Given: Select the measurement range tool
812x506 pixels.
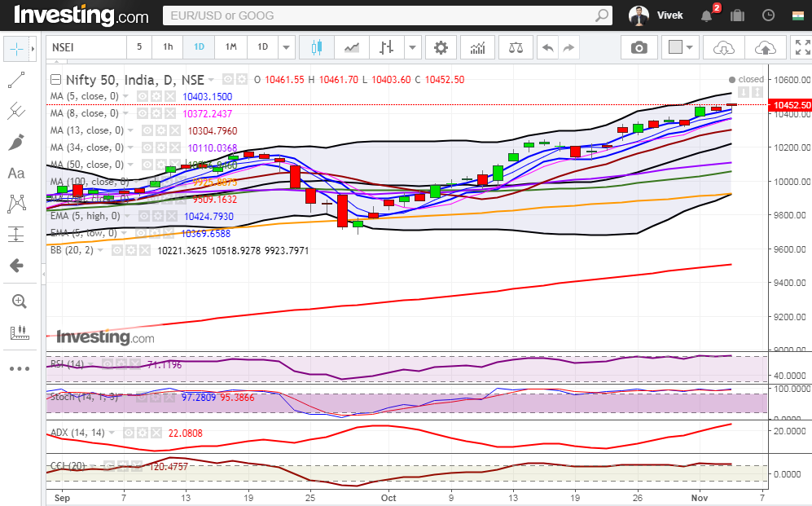Looking at the screenshot, I should click(16, 234).
